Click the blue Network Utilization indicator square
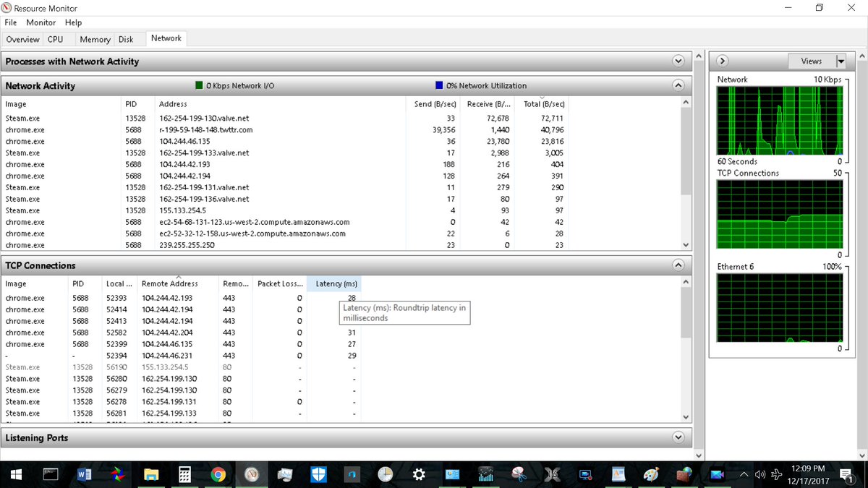 (x=439, y=85)
